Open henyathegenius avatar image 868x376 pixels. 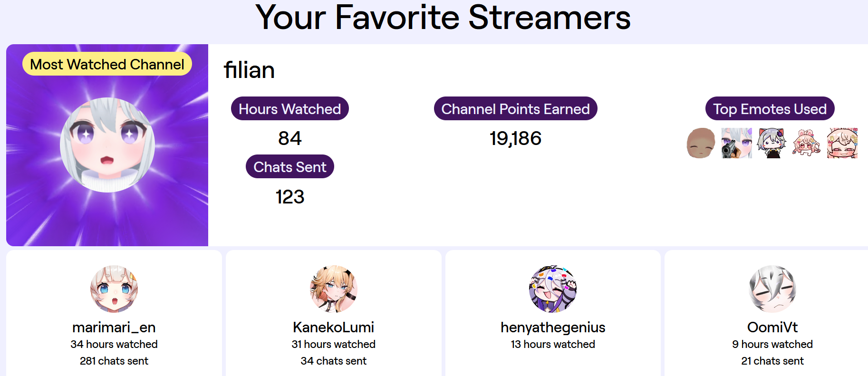(553, 289)
